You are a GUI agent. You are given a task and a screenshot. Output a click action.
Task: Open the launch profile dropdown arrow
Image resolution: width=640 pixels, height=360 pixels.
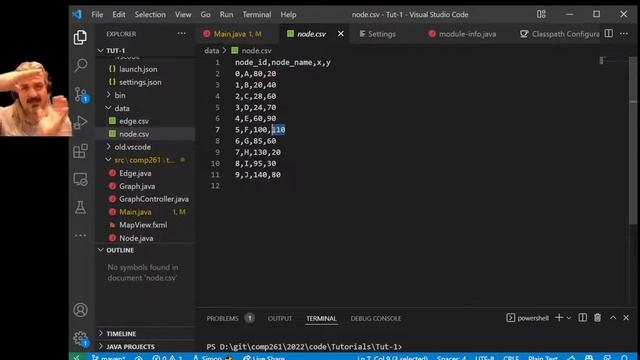pos(569,318)
